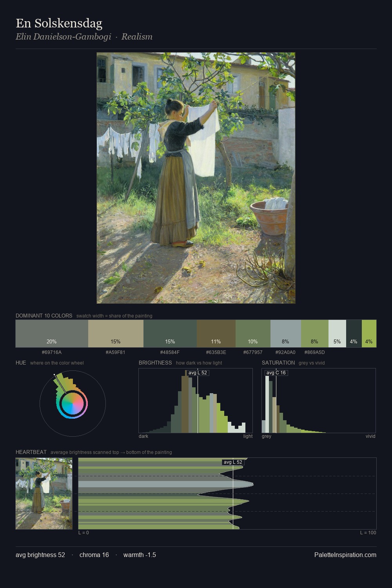This screenshot has width=392, height=588.
Task: Click the saturation histogram chart
Action: 319,401
